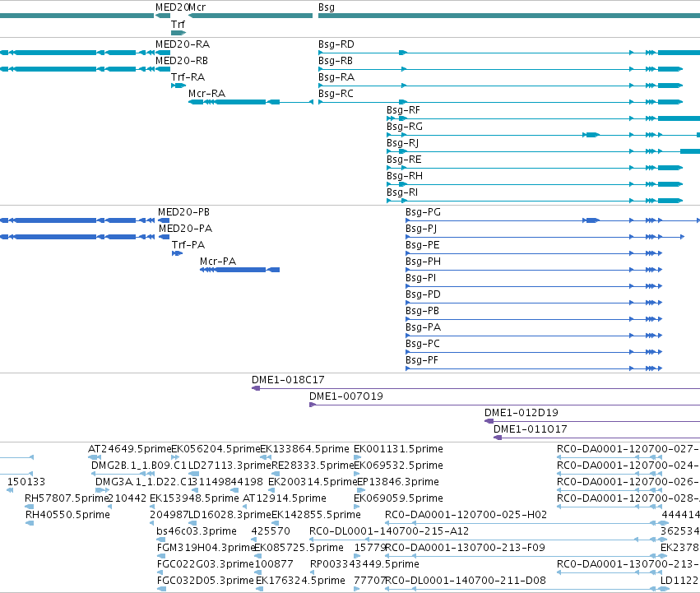Click the DME1-011O17 clone label
This screenshot has height=593, width=700.
coord(531,429)
